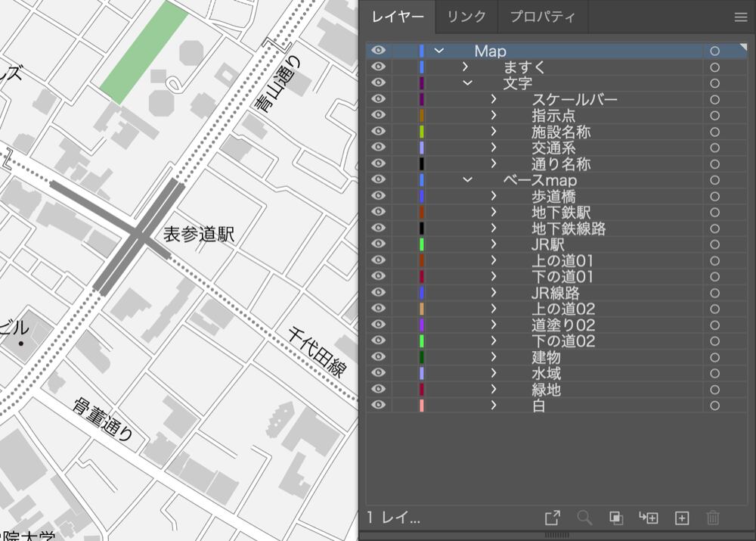Switch to the リンク tab
Screen dimensions: 756x541
click(466, 17)
